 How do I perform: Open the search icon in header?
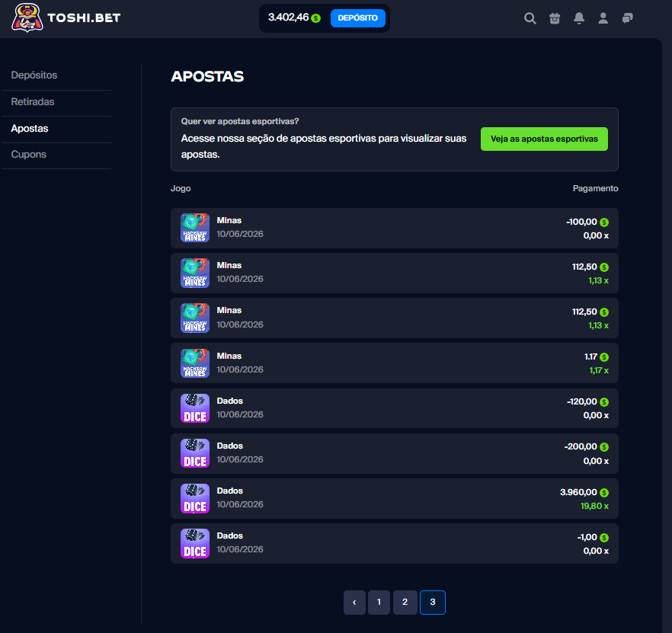coord(530,18)
